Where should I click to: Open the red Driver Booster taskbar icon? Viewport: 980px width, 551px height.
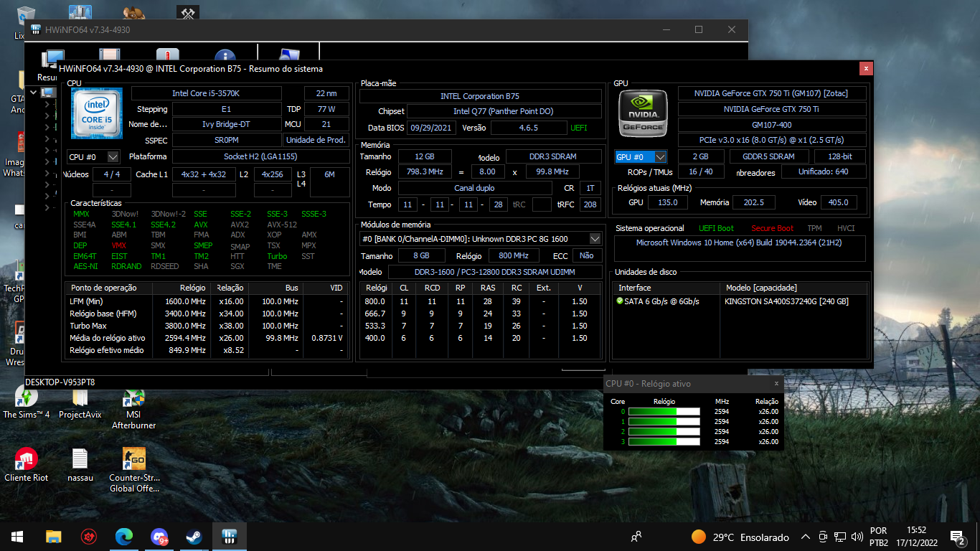point(89,536)
